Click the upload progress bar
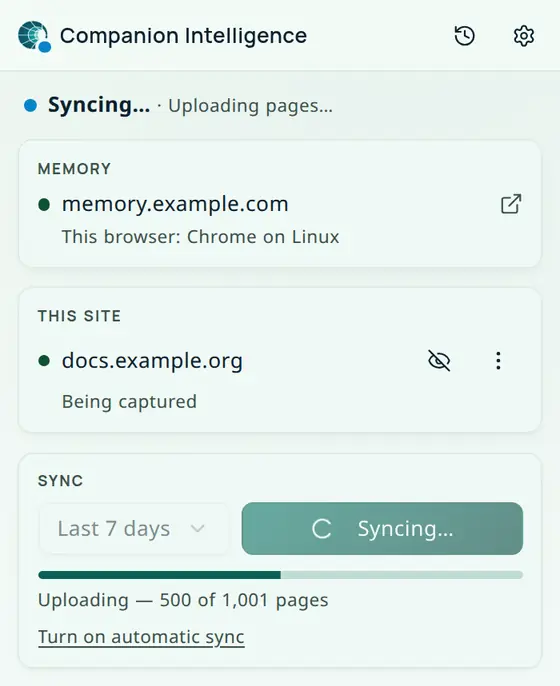Image resolution: width=560 pixels, height=686 pixels. click(x=280, y=575)
